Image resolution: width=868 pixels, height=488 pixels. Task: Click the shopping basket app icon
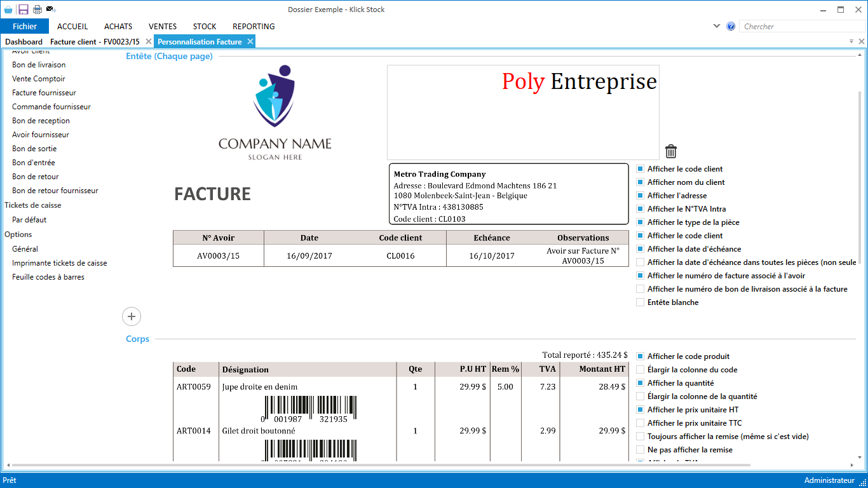8,10
